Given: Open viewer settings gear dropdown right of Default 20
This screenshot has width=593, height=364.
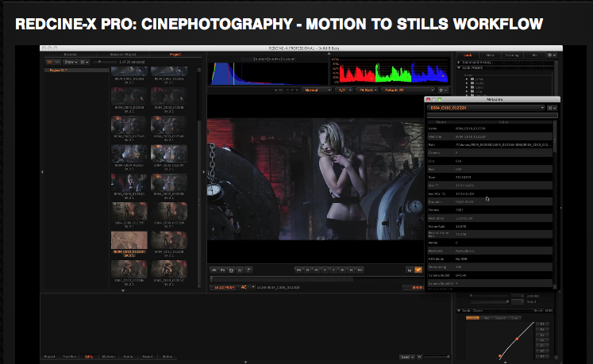Looking at the screenshot, I should 442,90.
